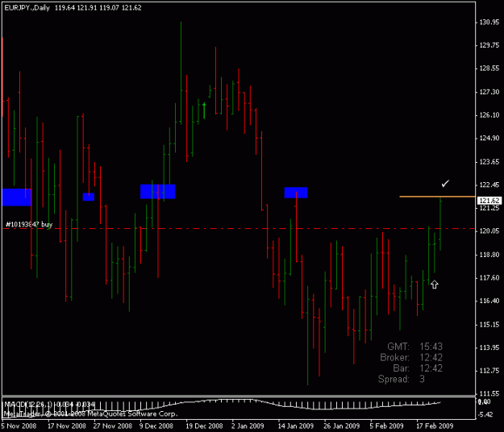Click the current price tag 121.62
504x432 pixels.
click(x=489, y=201)
